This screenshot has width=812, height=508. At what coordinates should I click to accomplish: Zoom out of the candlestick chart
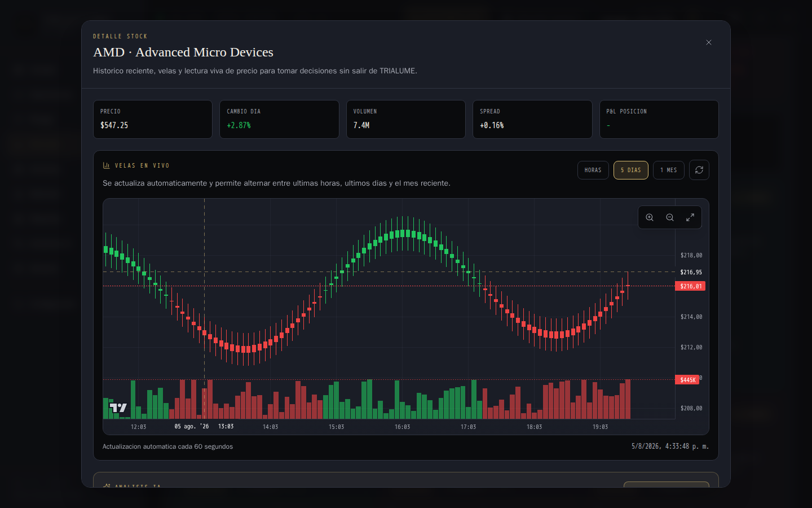pyautogui.click(x=670, y=217)
